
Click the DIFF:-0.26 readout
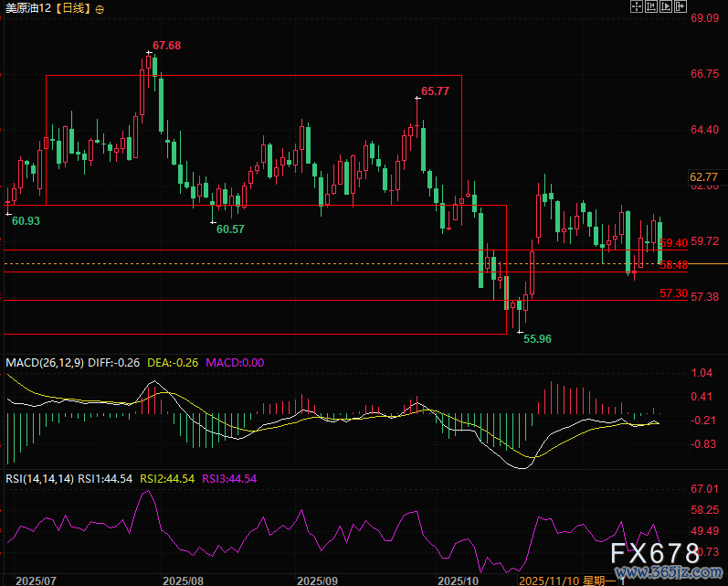point(114,363)
